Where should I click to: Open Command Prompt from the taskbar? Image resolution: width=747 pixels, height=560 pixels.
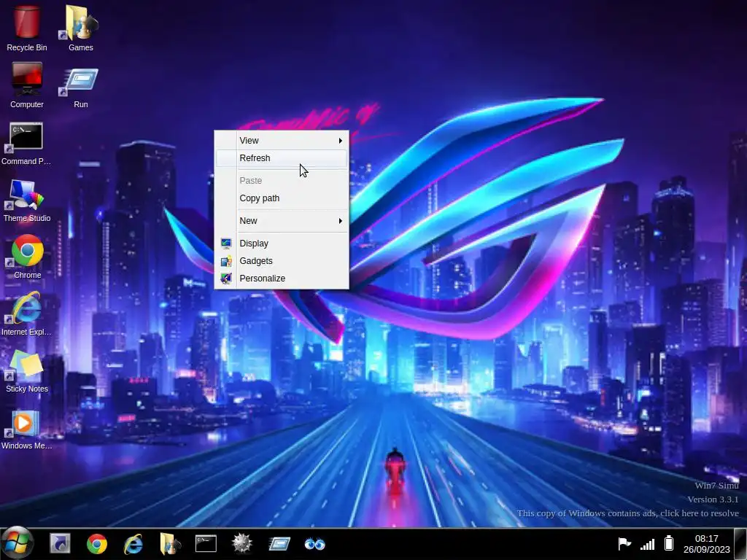[x=206, y=544]
